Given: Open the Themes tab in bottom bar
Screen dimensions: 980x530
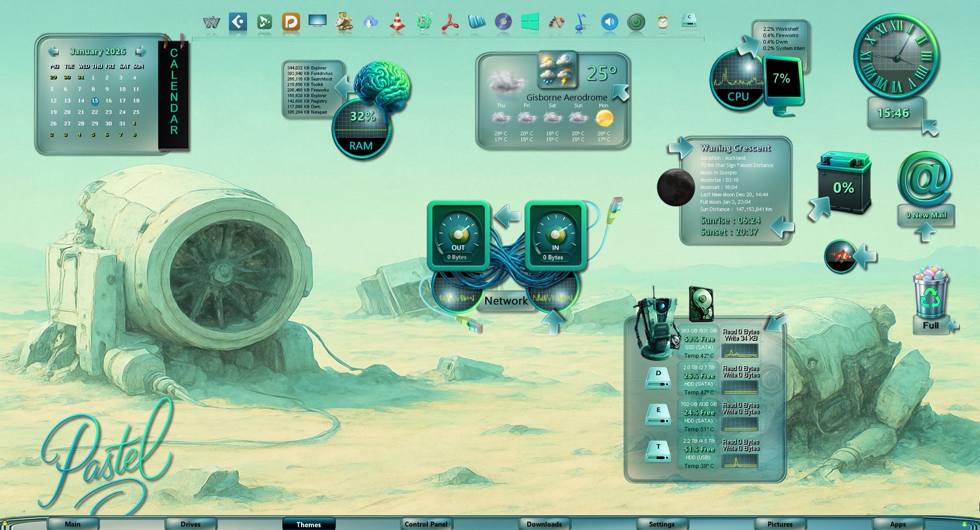Looking at the screenshot, I should [308, 524].
